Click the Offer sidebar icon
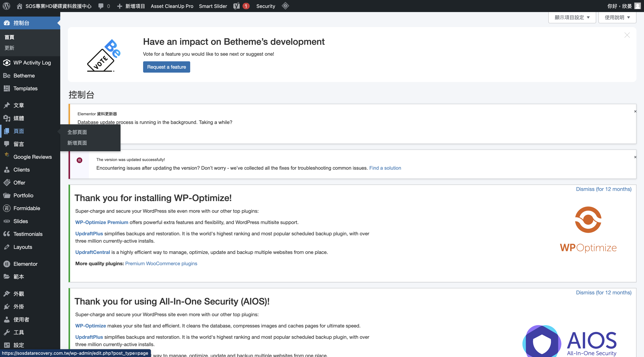The height and width of the screenshot is (357, 644). pos(7,182)
